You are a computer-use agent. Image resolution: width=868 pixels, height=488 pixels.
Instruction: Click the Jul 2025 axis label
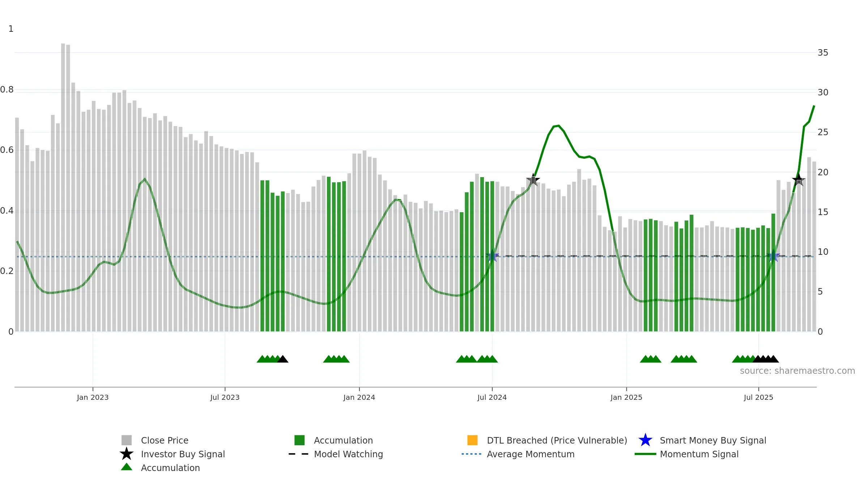[x=758, y=398]
